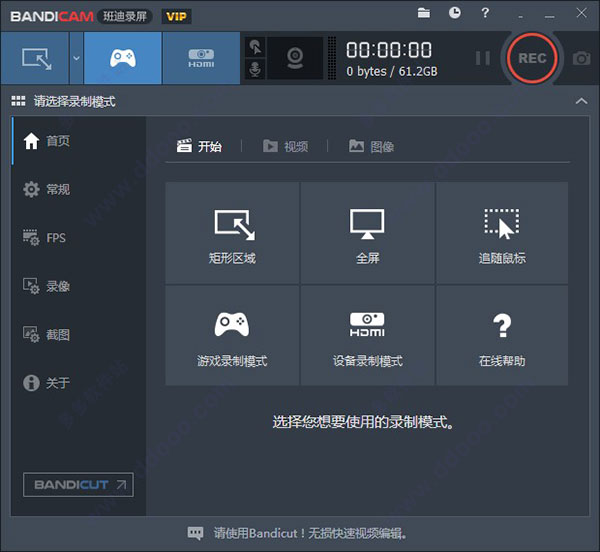Click the grid icon beside 请选择录制模式
The height and width of the screenshot is (552, 600).
point(18,101)
